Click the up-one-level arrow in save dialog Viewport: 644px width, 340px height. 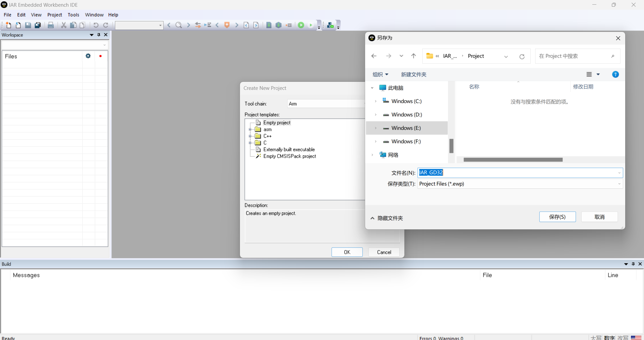pos(413,56)
